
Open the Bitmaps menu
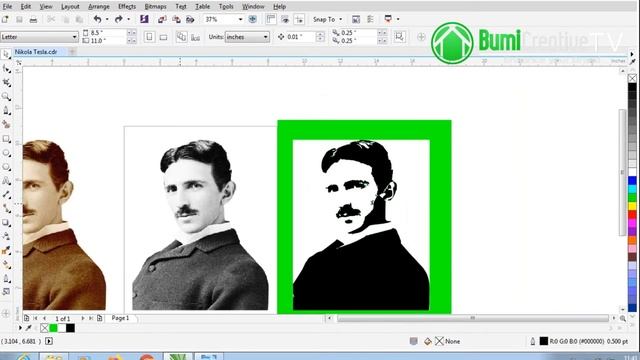(x=156, y=7)
